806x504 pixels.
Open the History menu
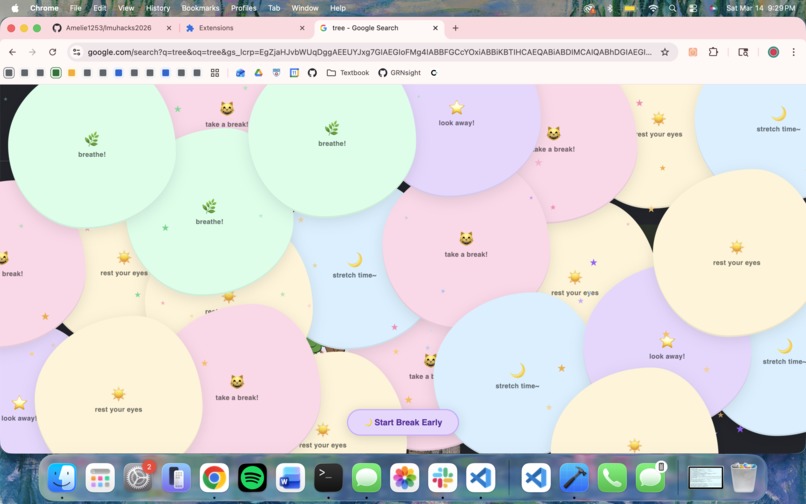pos(158,8)
